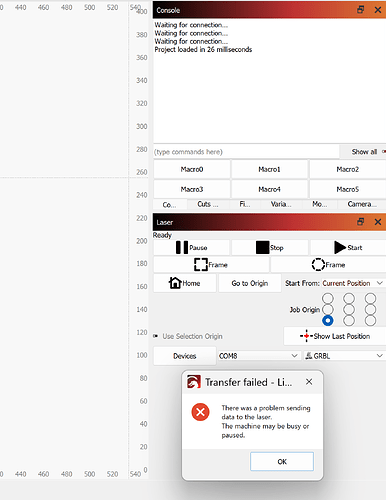
Task: Undock the Console panel
Action: [x=360, y=10]
